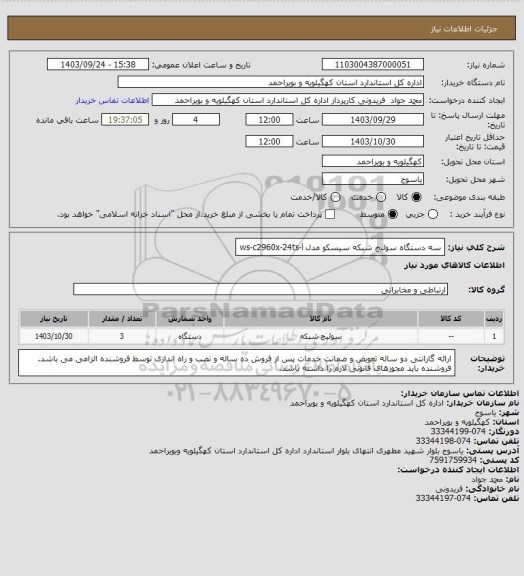Click the family name فریدونی text
The height and width of the screenshot is (576, 524).
[x=449, y=489]
